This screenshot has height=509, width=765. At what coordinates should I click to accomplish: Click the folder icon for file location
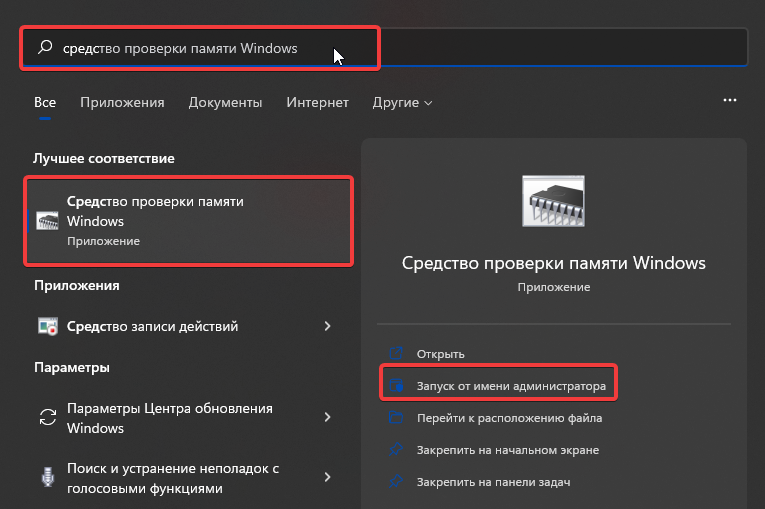396,417
